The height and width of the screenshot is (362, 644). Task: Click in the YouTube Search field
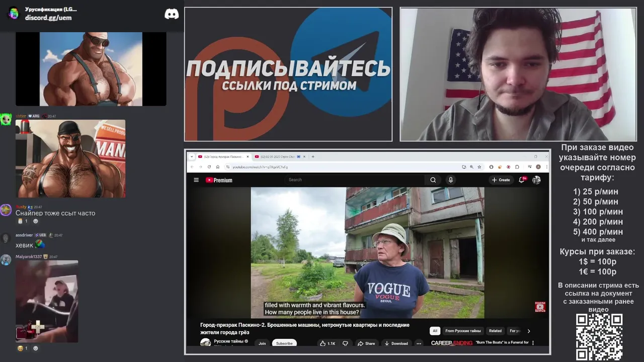click(355, 179)
